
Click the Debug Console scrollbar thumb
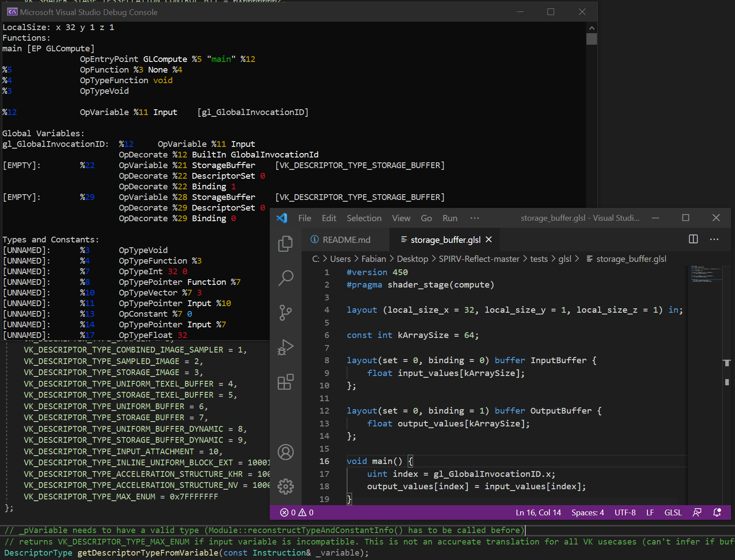coord(592,39)
